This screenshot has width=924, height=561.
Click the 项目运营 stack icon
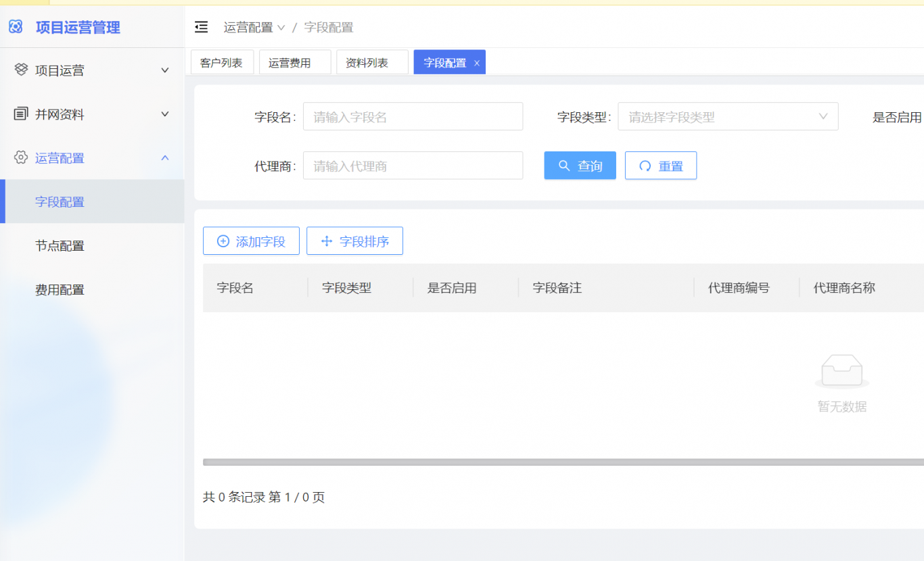pos(21,70)
